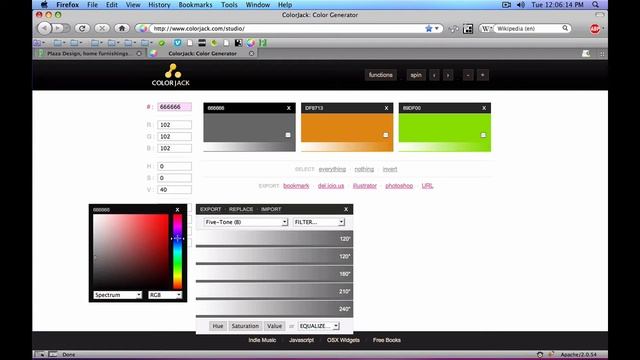This screenshot has height=360, width=640.
Task: Click the everything select link
Action: coord(332,169)
